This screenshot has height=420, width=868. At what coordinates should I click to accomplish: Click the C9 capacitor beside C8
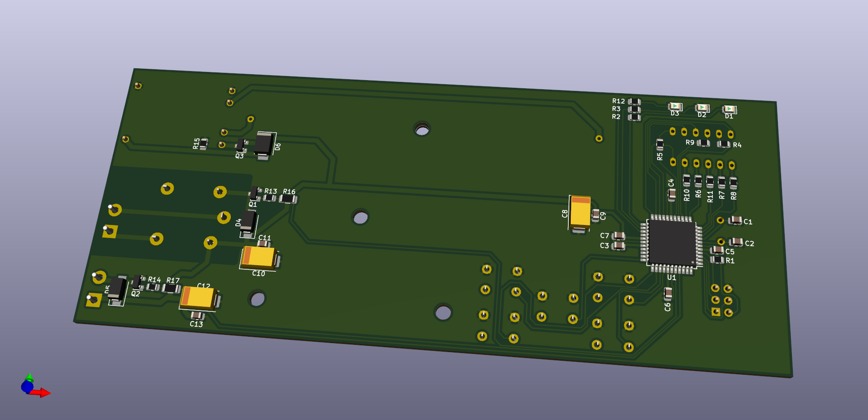[596, 215]
